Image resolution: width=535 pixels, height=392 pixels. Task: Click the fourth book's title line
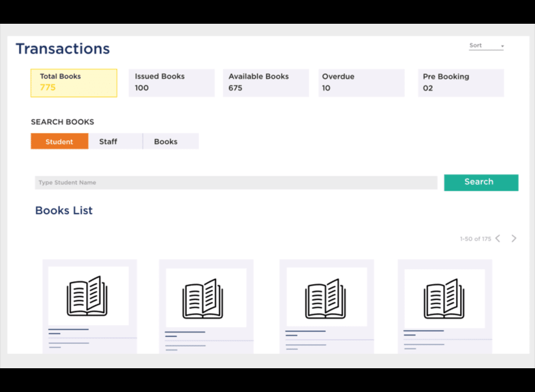tap(423, 330)
